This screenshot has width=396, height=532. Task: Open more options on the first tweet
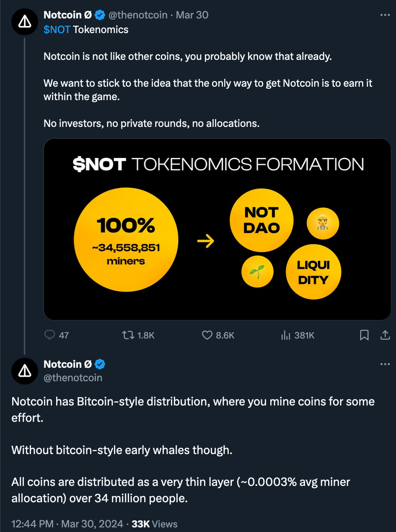385,15
